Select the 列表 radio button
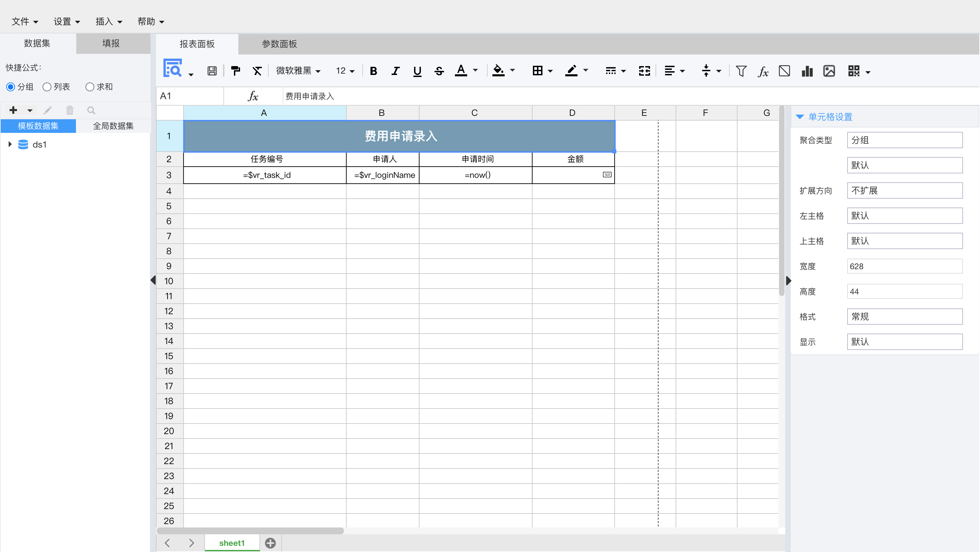Viewport: 980px width, 552px height. pyautogui.click(x=47, y=87)
